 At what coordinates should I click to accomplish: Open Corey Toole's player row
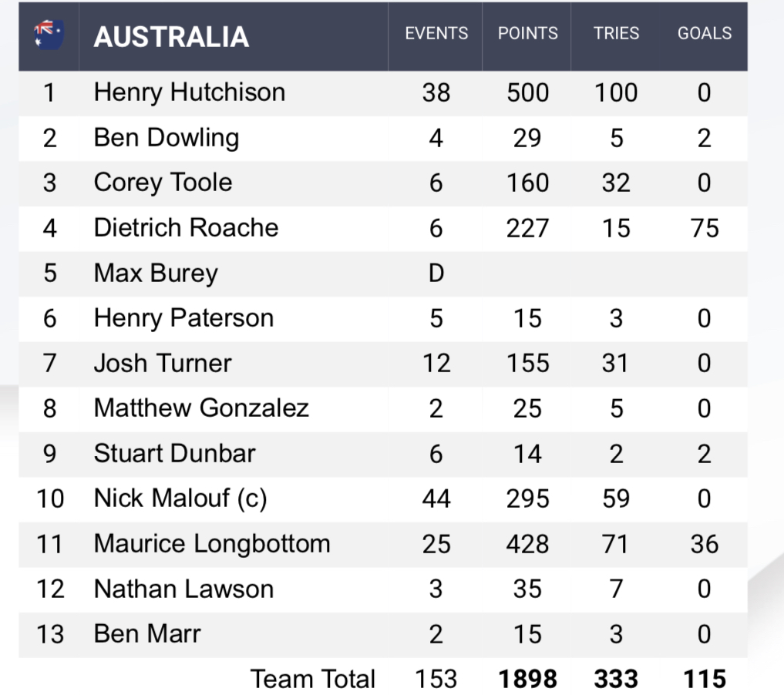163,183
